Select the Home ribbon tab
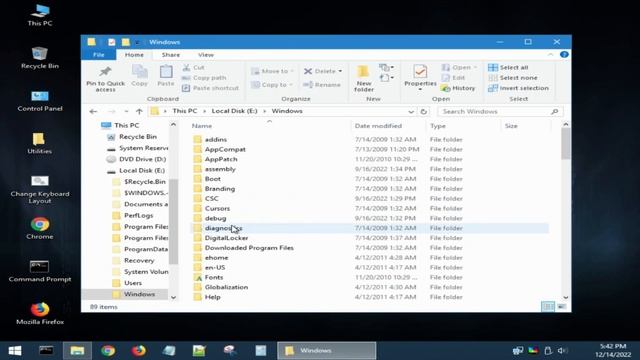640x360 pixels. pos(134,54)
